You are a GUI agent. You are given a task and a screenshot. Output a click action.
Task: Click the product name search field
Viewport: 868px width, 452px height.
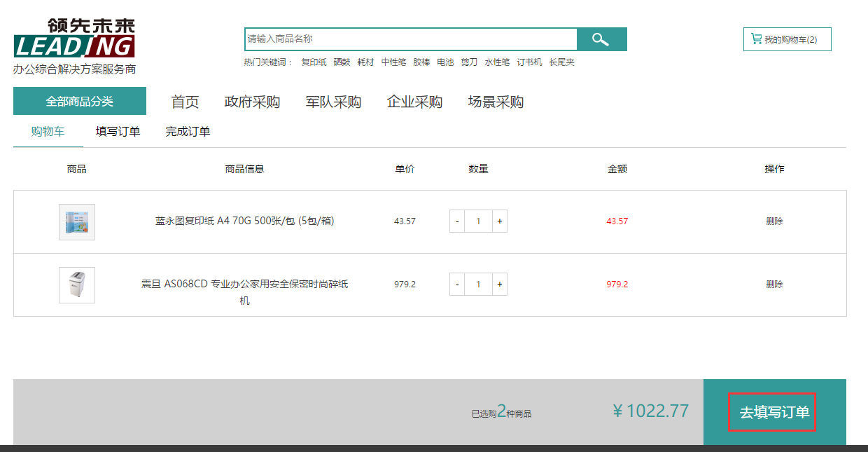(410, 39)
